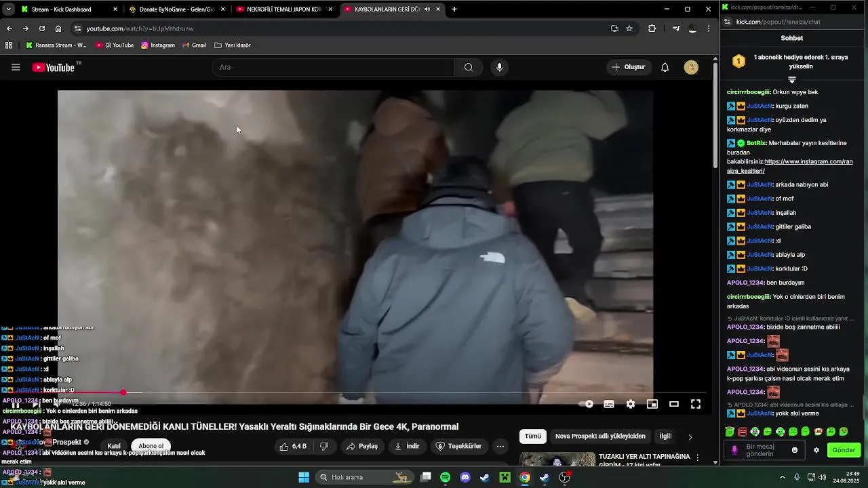The image size is (868, 488).
Task: Open Instagram bookmark
Action: coord(158,45)
